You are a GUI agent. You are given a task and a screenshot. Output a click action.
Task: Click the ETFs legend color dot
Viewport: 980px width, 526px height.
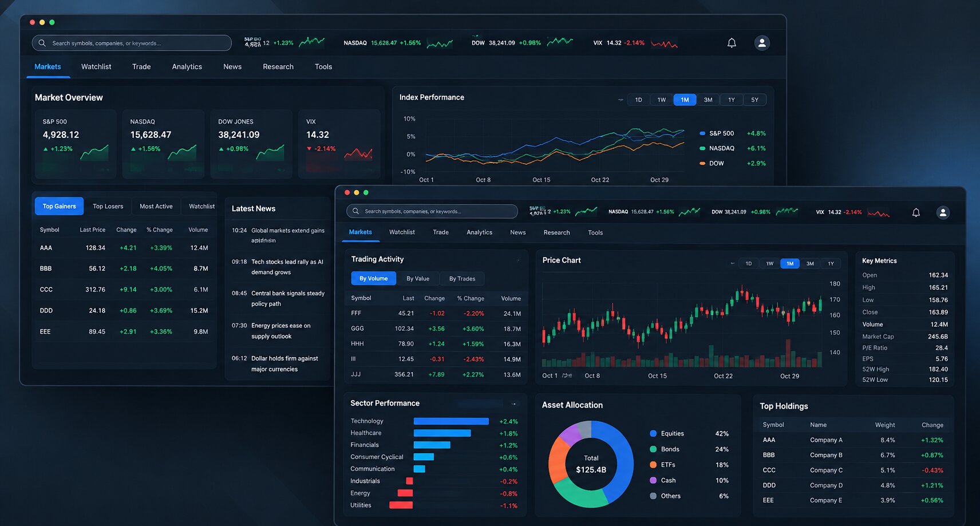[653, 465]
